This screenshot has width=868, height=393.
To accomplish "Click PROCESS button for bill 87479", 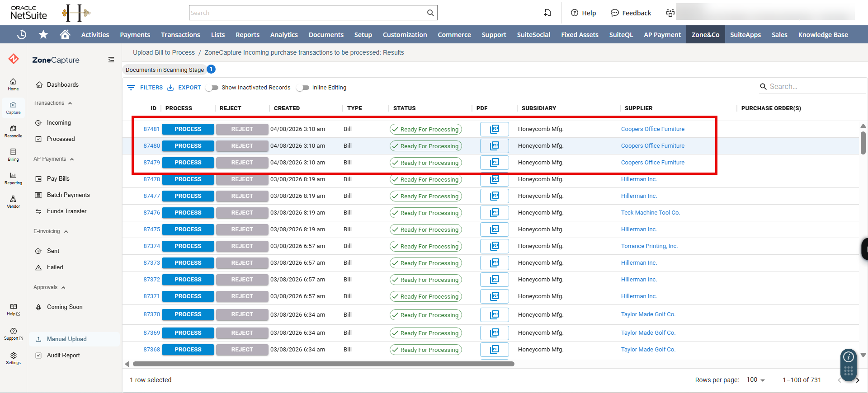I will [188, 163].
